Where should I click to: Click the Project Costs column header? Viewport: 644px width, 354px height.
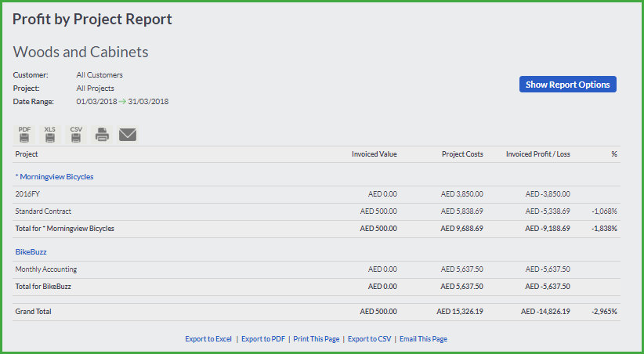462,154
